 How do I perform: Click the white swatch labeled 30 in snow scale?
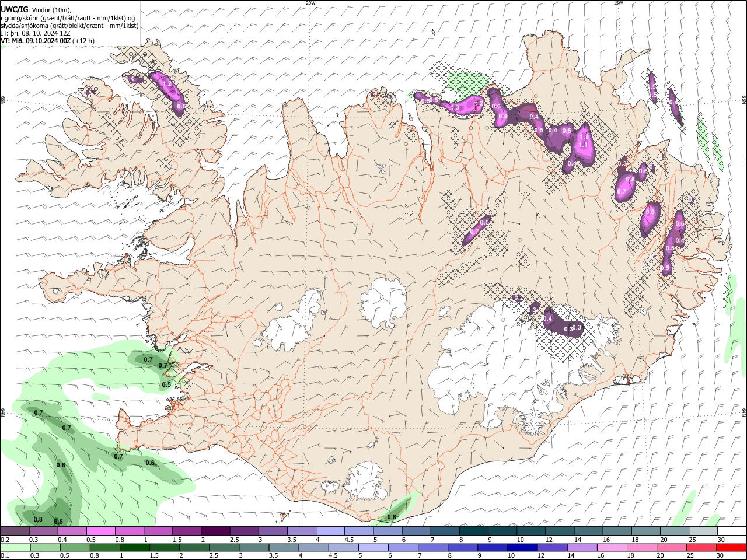732,531
